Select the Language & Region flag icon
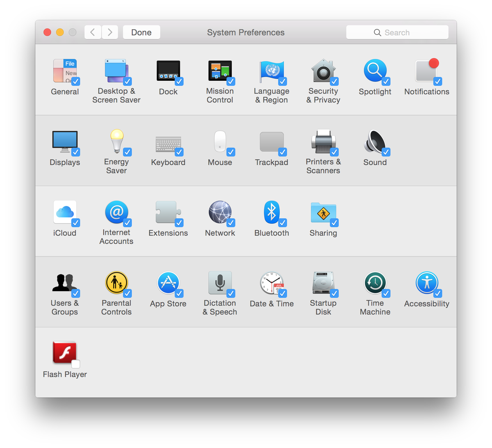The height and width of the screenshot is (448, 492). (272, 71)
